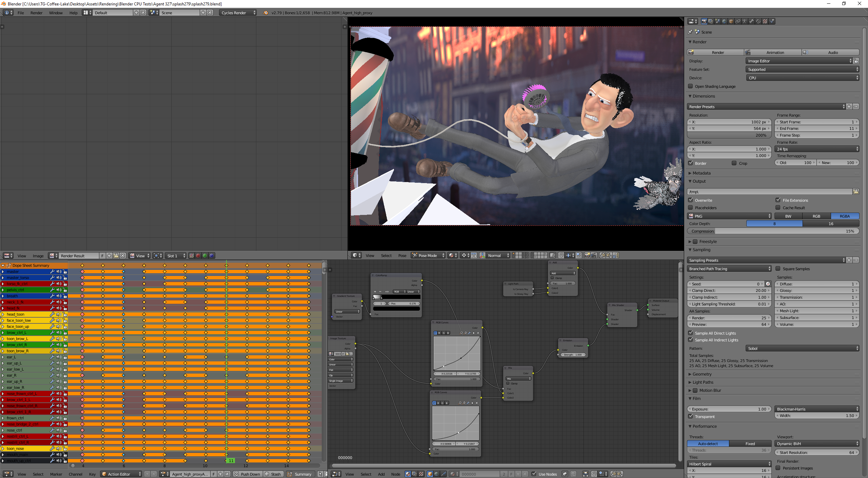Open the Scene properties tab icon
This screenshot has height=478, width=868.
(x=717, y=21)
